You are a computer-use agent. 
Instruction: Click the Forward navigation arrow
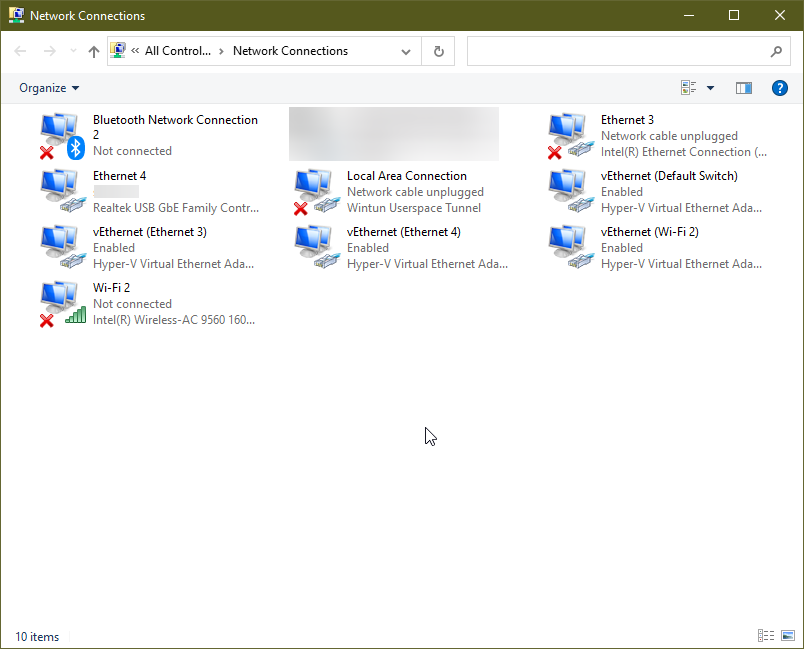50,51
